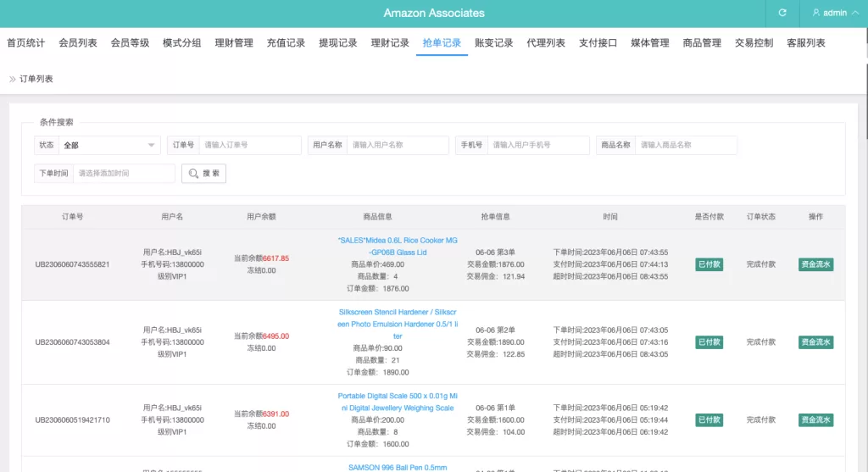
Task: Open the 模式分组 tab
Action: click(x=182, y=42)
